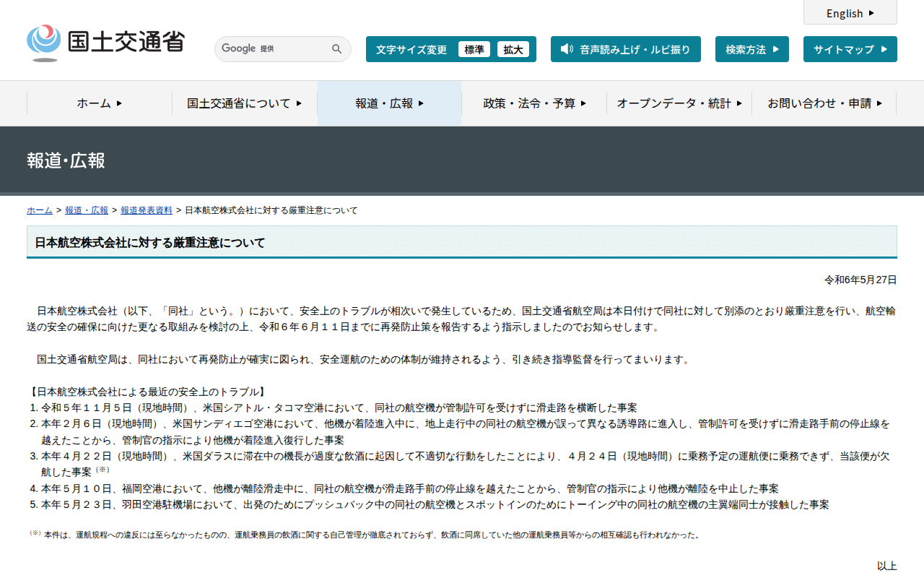Screen dimensions: 924x578
Task: Click list item about 福岡空港
Action: tap(409, 488)
